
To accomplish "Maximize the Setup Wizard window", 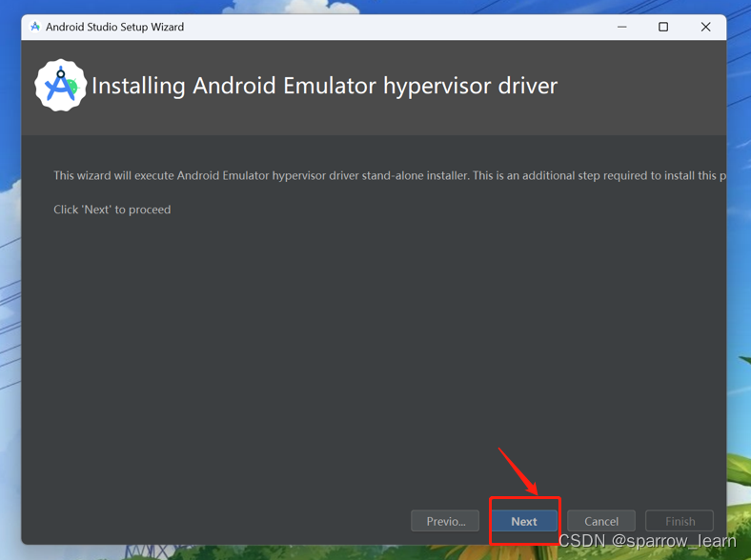I will coord(663,27).
